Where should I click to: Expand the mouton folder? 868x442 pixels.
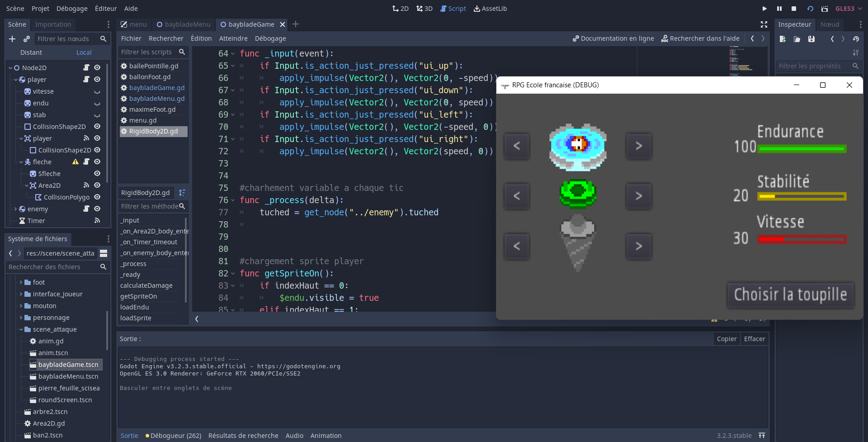pos(21,306)
